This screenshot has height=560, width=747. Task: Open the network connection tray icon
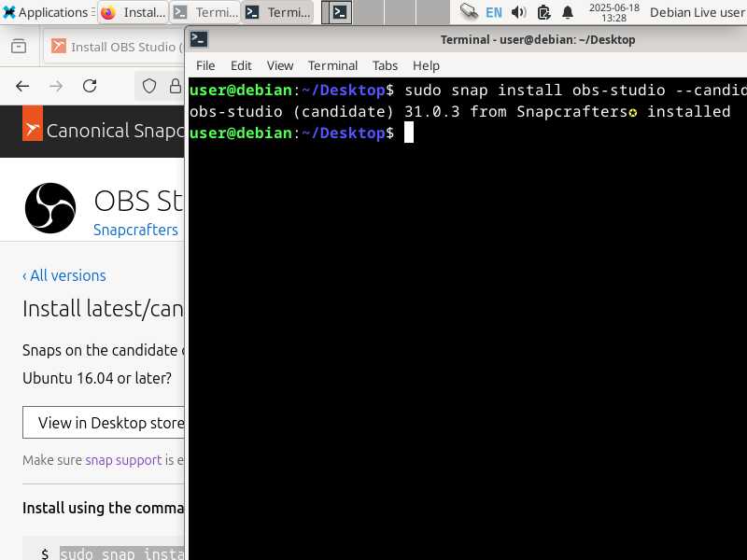point(469,12)
